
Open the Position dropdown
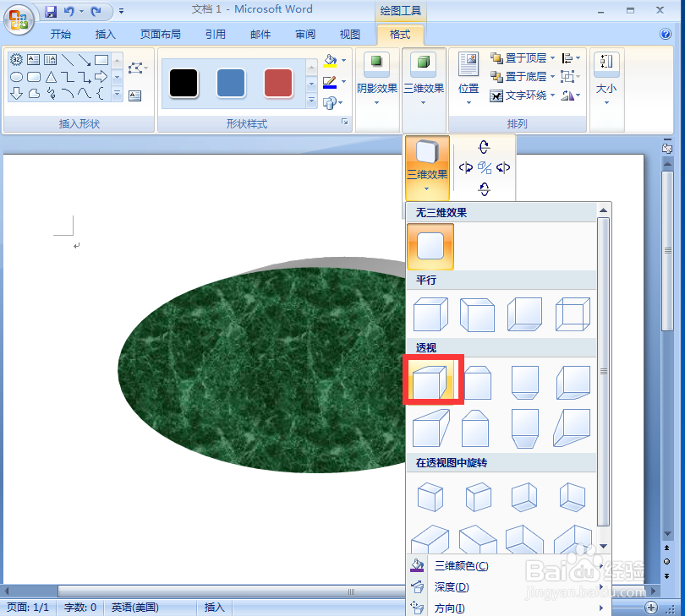(x=469, y=79)
